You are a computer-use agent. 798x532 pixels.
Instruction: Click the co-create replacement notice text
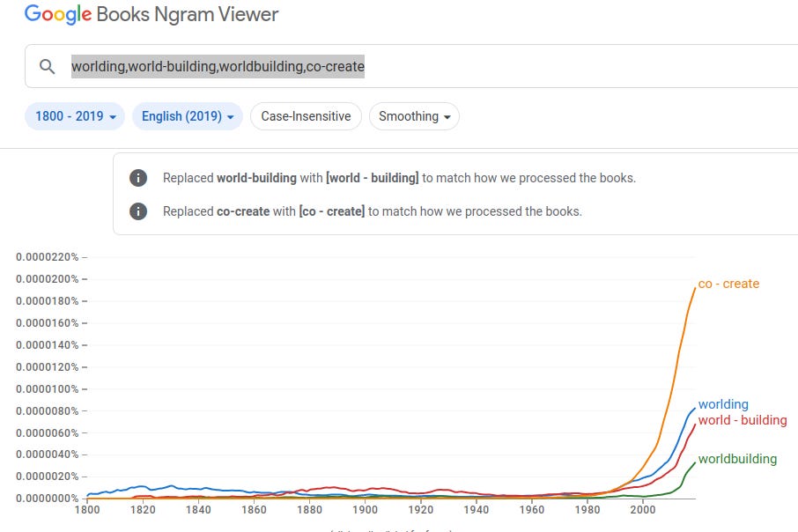coord(372,211)
